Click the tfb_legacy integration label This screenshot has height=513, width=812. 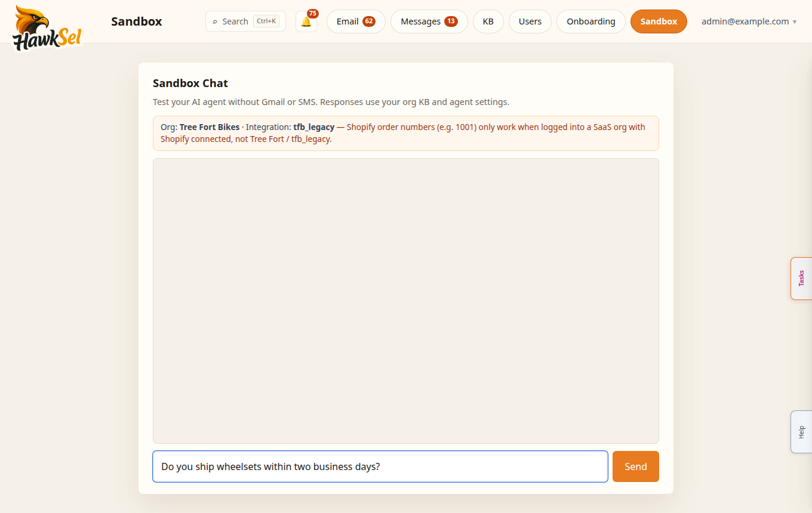click(314, 127)
